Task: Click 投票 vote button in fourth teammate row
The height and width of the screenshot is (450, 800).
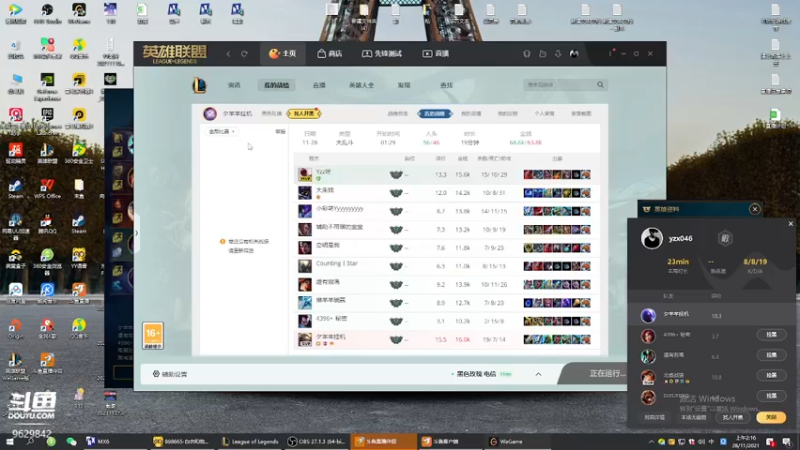Action: coord(771,375)
